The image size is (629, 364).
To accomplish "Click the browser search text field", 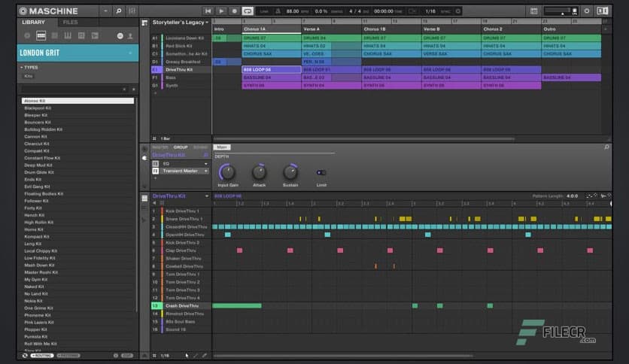I will pos(72,89).
